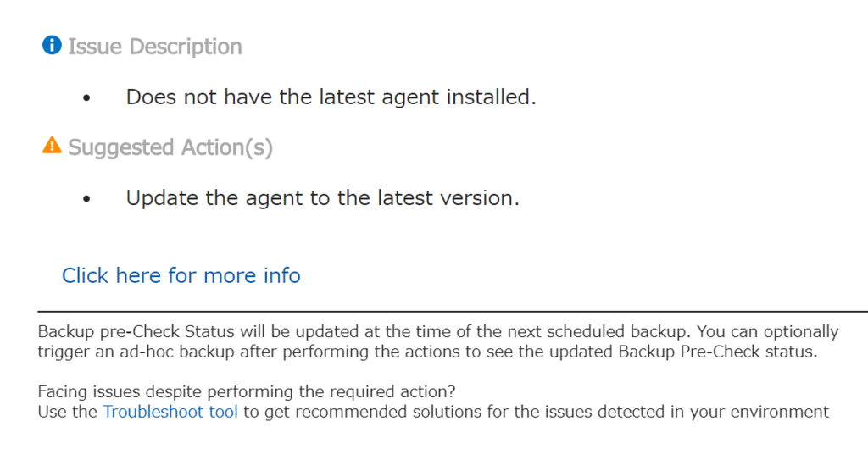Select the 'Does not have the latest agent installed' text
Viewport: 868px width, 471px height.
point(331,97)
